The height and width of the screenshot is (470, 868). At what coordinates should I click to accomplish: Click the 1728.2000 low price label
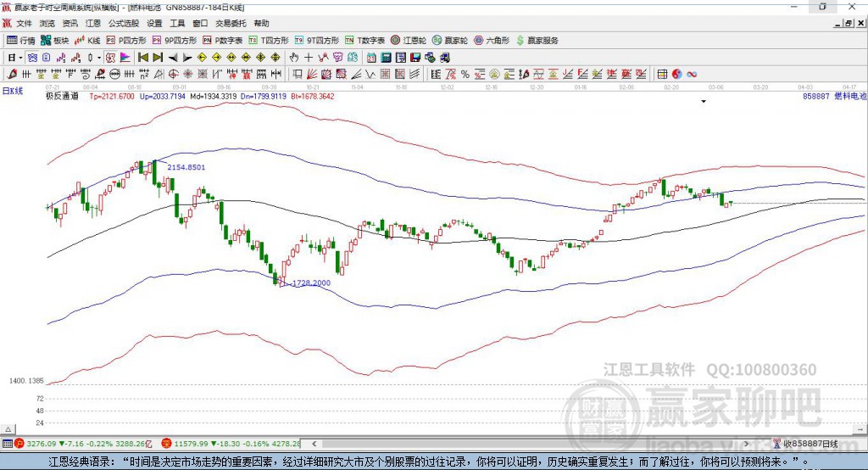click(x=311, y=283)
